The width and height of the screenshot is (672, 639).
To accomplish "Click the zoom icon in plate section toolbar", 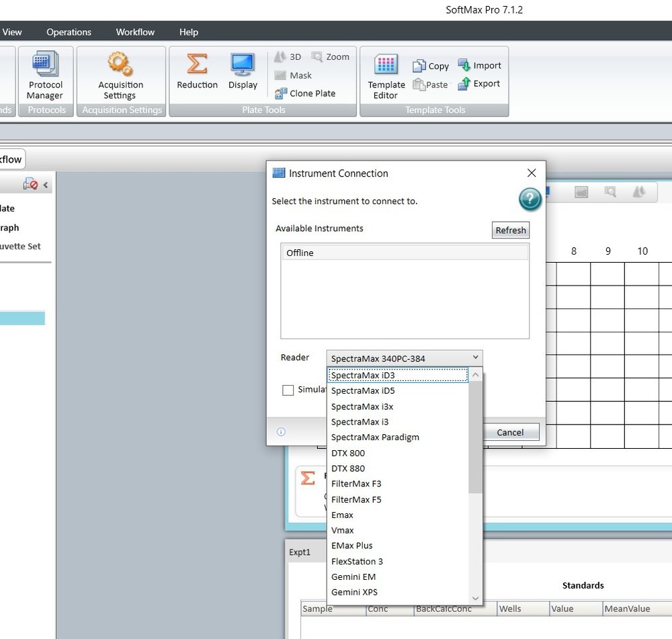I will pos(610,191).
